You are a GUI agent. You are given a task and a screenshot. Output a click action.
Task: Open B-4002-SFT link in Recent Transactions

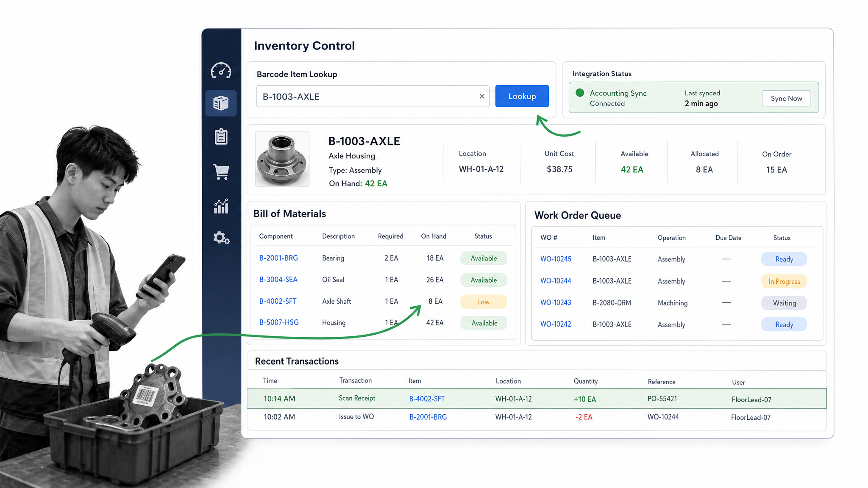coord(427,399)
